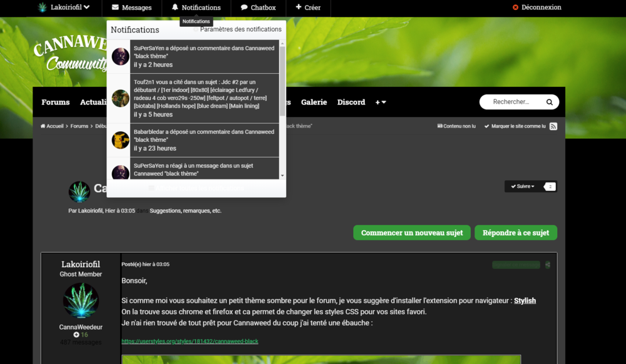This screenshot has height=364, width=626.
Task: Click the Posté(e) hier à 03:05 timestamp
Action: 145,264
